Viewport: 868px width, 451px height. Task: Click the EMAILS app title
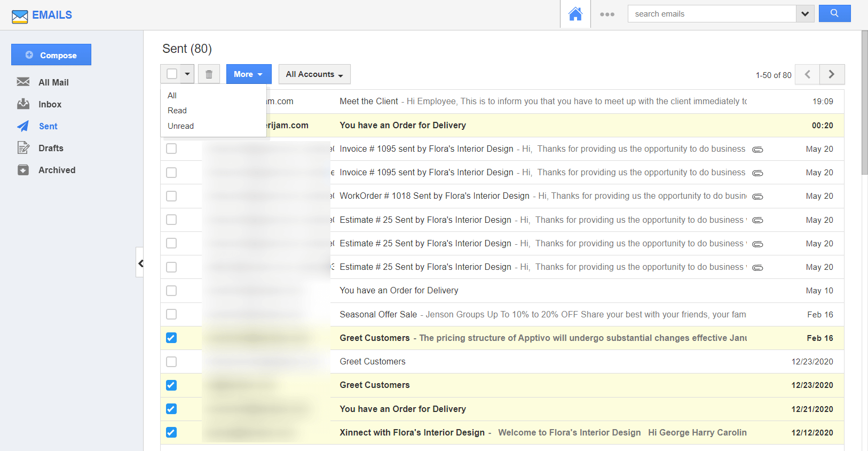click(x=52, y=15)
